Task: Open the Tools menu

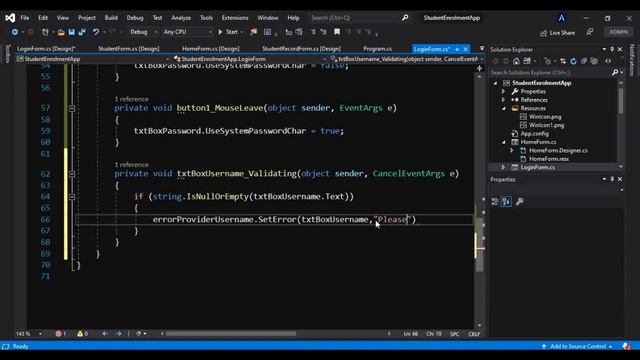Action: [x=207, y=18]
